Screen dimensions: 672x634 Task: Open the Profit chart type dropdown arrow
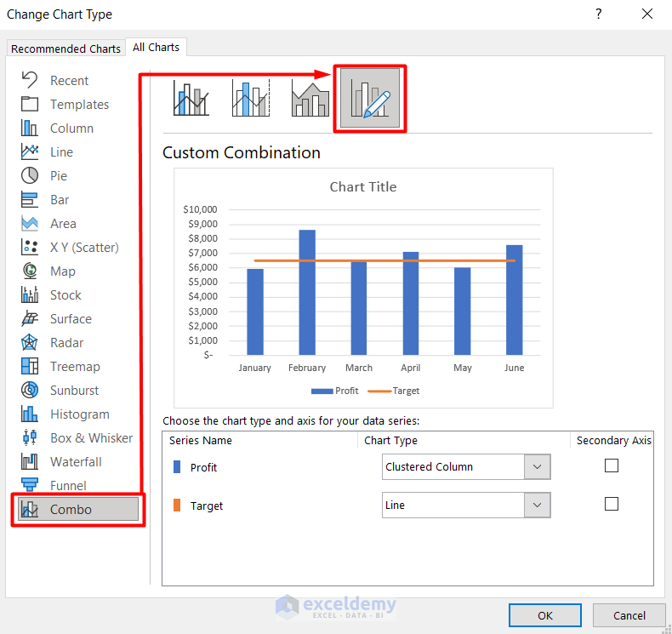(537, 467)
